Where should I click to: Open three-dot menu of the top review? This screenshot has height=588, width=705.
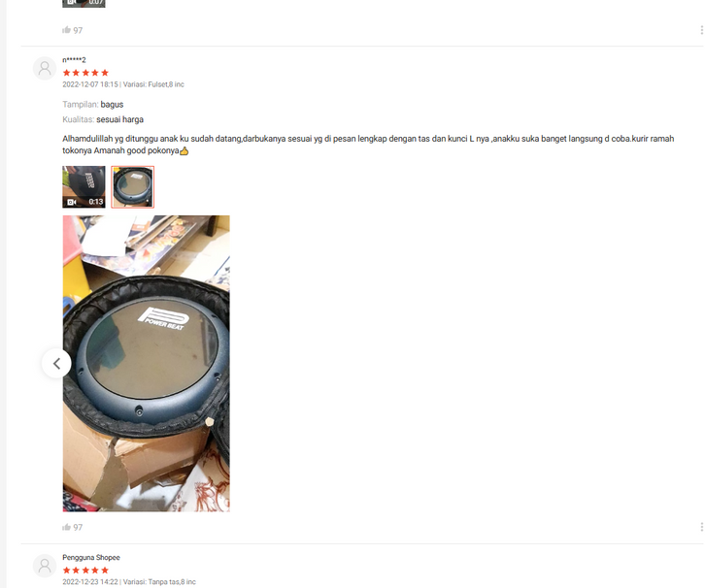701,30
